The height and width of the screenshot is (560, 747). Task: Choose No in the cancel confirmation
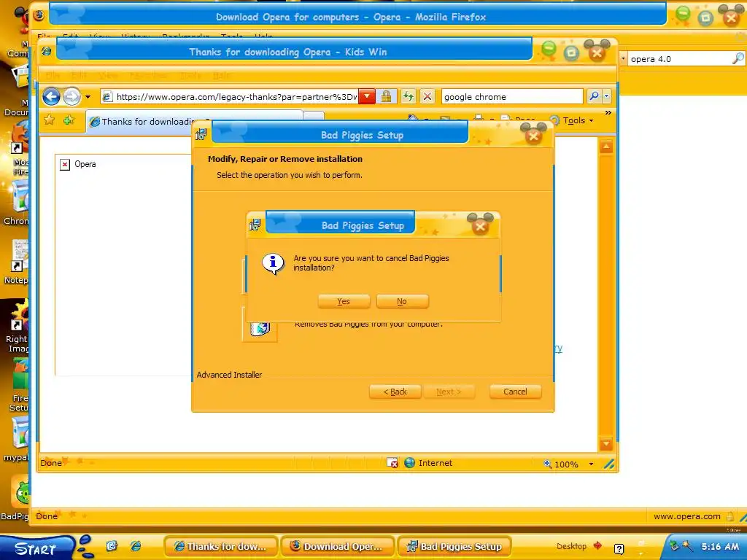pyautogui.click(x=402, y=301)
